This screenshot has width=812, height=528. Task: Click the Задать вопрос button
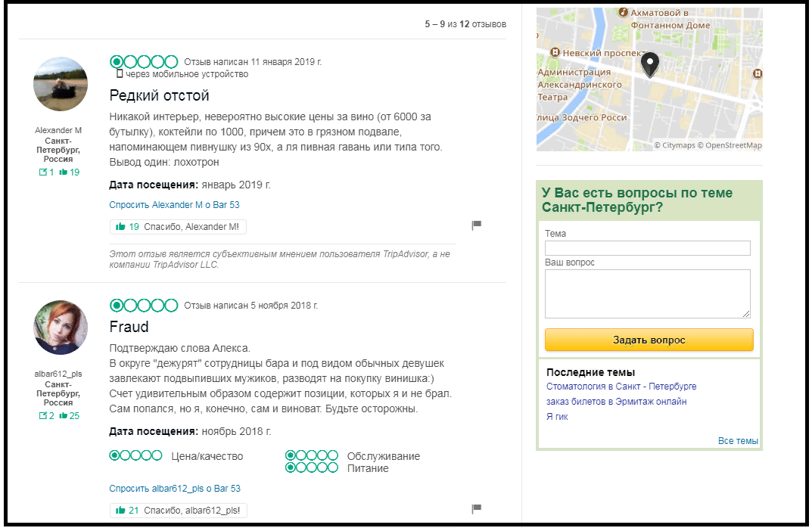(x=649, y=340)
